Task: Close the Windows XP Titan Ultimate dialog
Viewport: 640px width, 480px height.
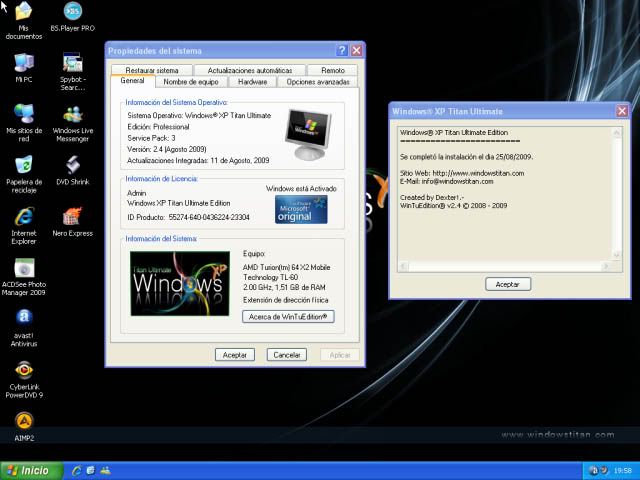Action: (622, 111)
